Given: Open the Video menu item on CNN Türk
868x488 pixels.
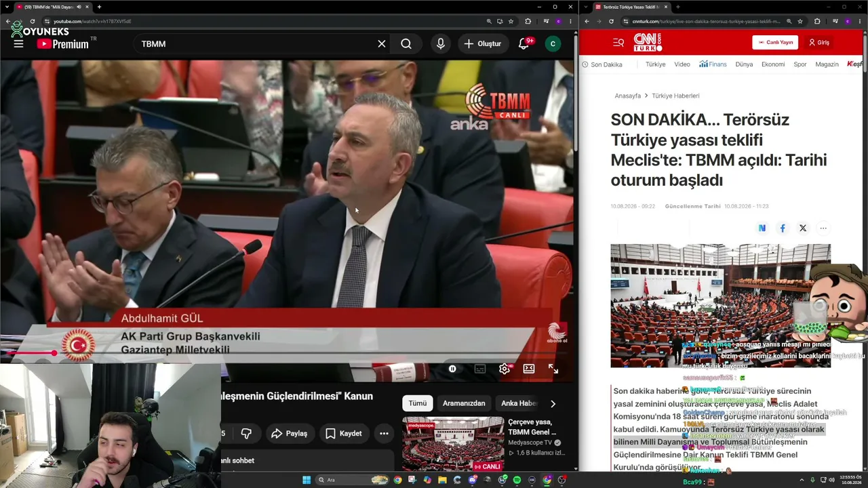Looking at the screenshot, I should click(682, 64).
